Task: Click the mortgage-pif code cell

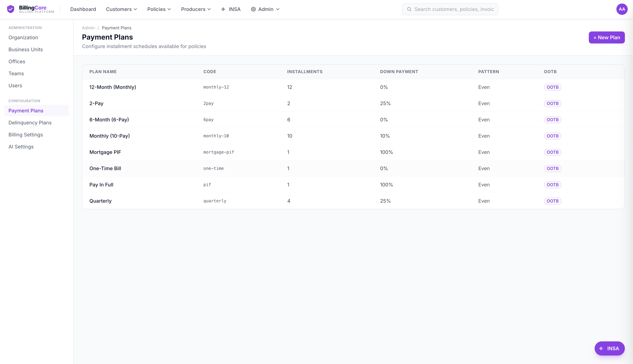Action: tap(218, 152)
